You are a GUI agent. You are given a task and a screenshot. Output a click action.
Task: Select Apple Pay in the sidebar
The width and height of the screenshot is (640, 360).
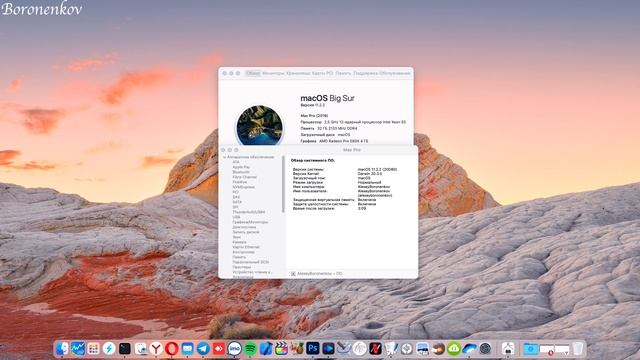tap(241, 167)
